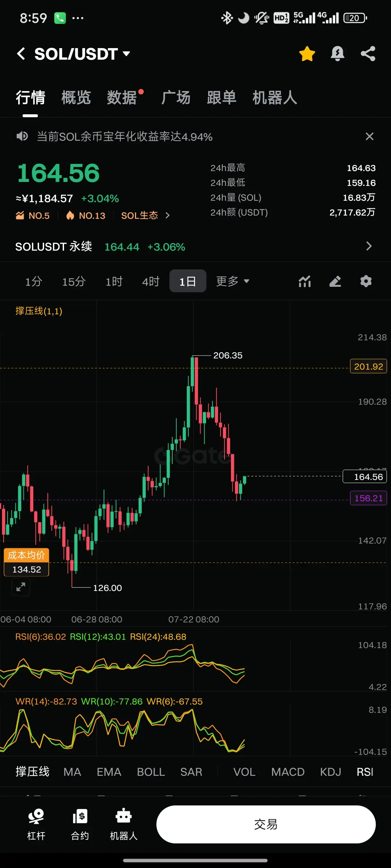Tap the 24h最高 164.63 value

(x=361, y=168)
